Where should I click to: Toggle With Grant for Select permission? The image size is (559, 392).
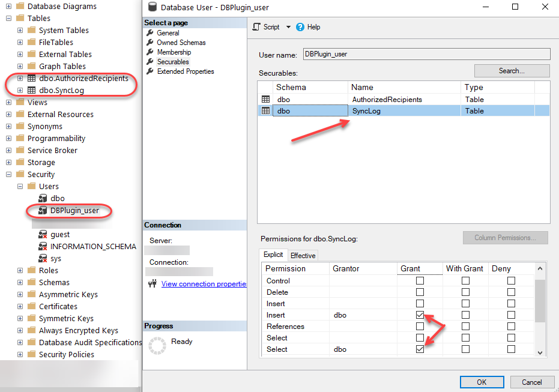click(465, 349)
